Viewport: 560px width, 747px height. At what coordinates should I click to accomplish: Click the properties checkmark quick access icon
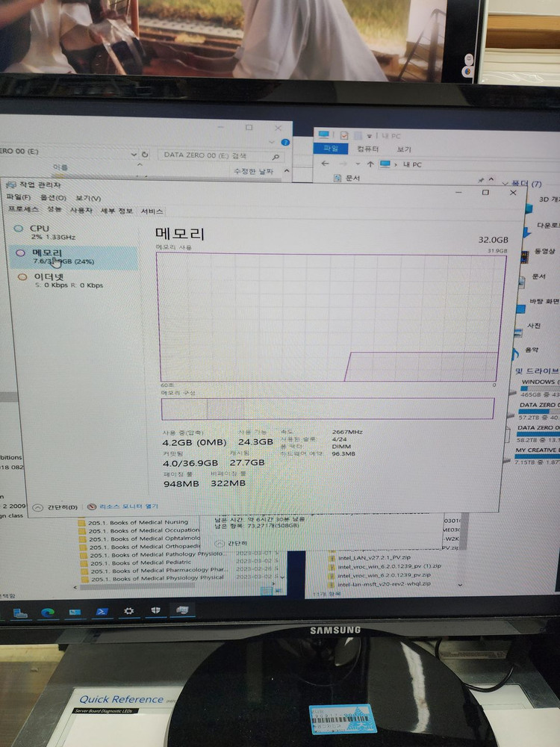tap(343, 136)
